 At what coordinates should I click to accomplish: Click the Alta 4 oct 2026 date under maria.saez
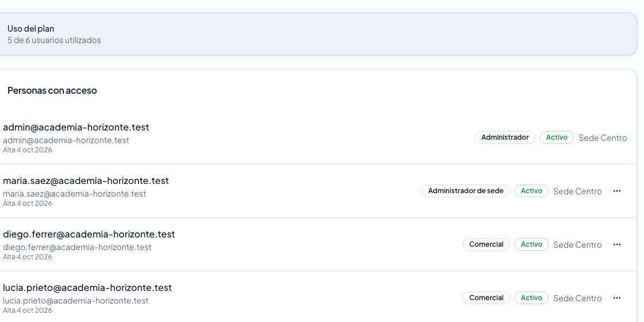pos(28,204)
